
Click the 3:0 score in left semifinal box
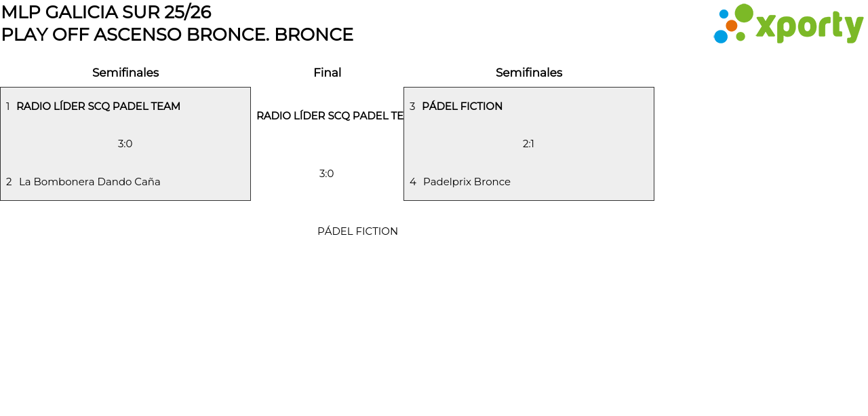tap(125, 144)
